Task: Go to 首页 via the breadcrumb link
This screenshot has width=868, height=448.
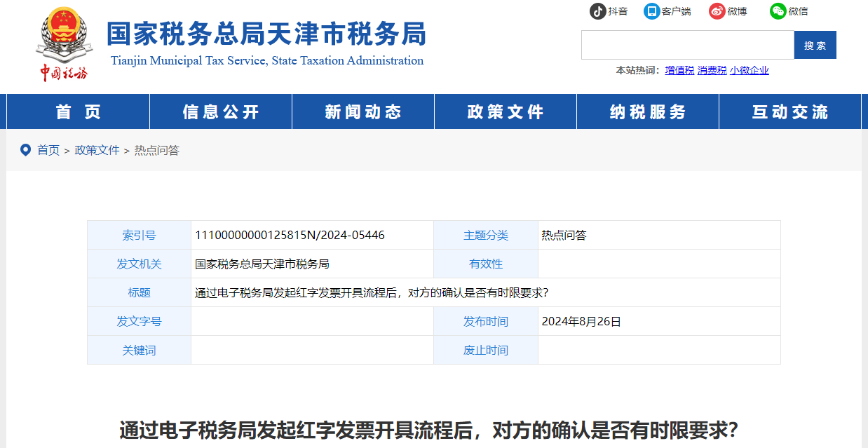Action: coord(48,150)
